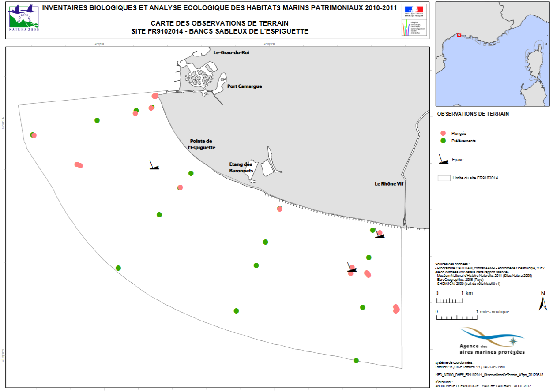Click the 'Epave' legend text

point(458,160)
